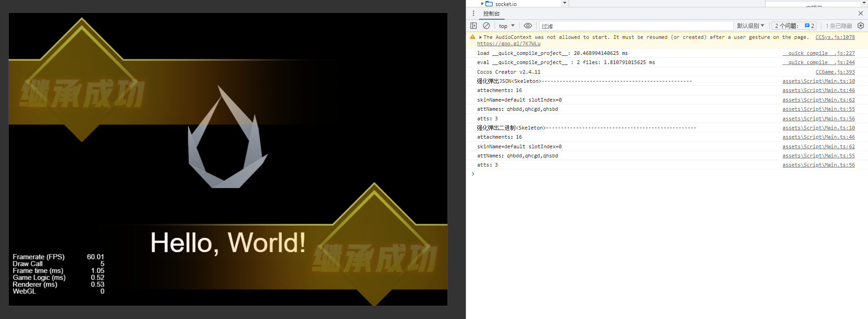
Task: Open the __quick_compile__.js:244 source link
Action: point(819,62)
